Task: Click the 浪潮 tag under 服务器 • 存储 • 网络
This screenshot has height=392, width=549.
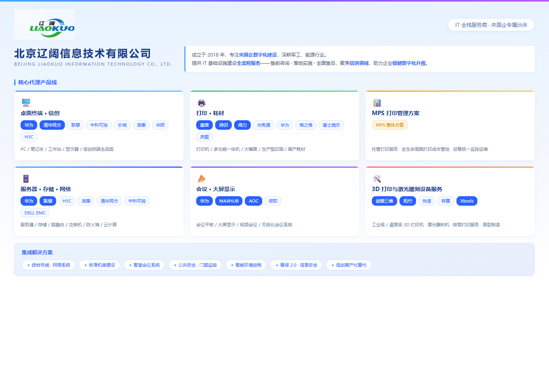Action: coord(86,201)
